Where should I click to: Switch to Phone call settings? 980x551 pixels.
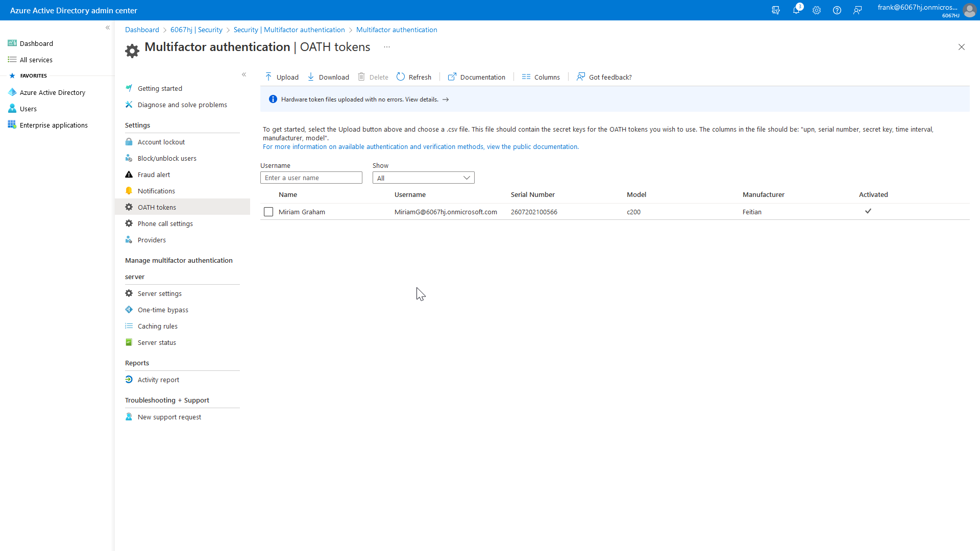[x=165, y=223]
